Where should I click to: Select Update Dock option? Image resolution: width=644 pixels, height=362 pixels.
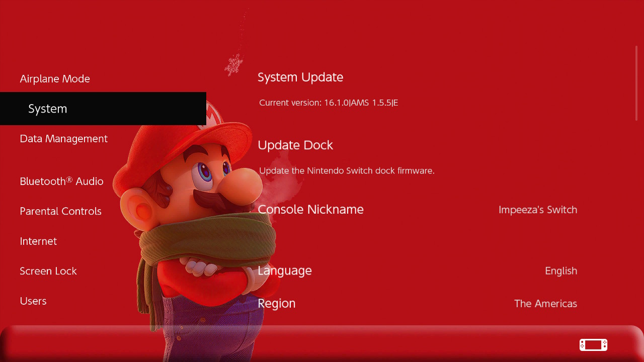tap(295, 145)
